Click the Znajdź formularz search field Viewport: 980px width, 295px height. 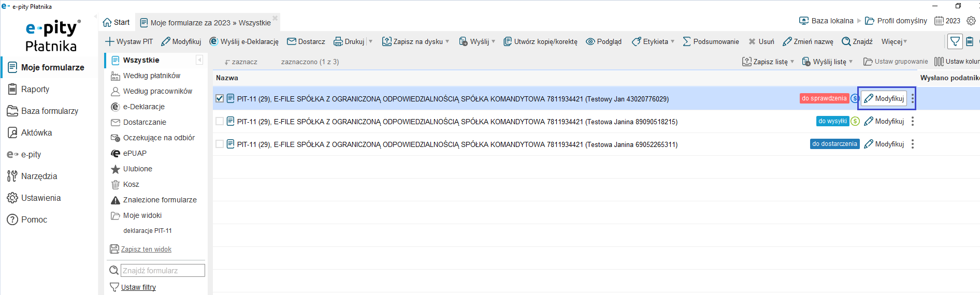(163, 270)
